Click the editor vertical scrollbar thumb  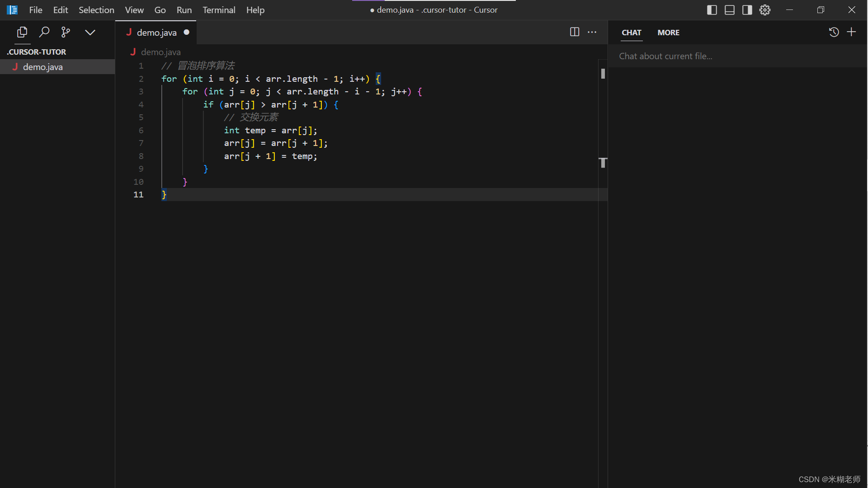[603, 74]
